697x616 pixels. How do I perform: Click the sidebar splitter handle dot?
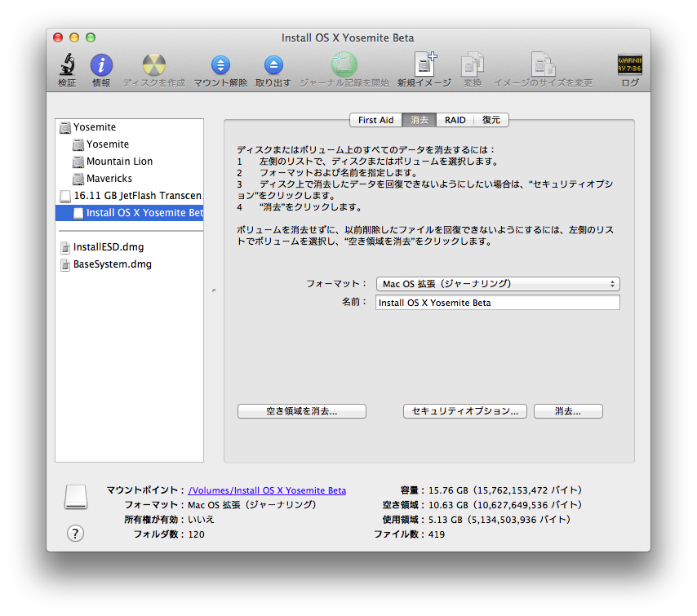tap(214, 290)
